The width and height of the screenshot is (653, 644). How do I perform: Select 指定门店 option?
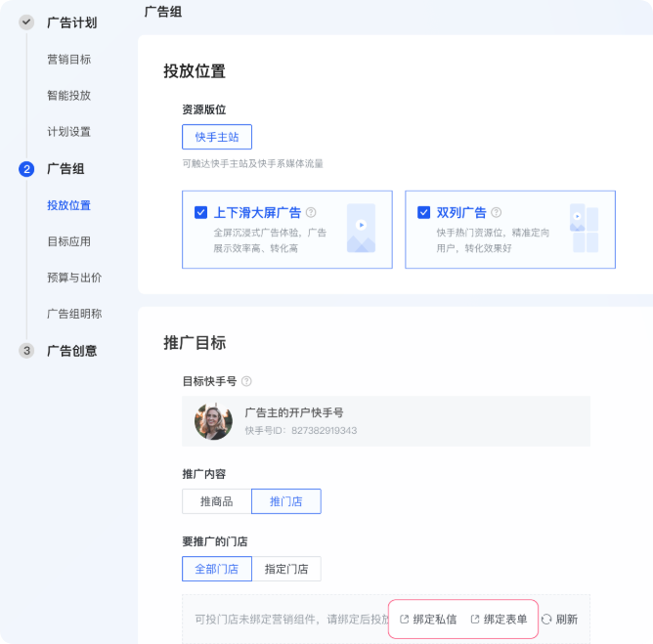(286, 569)
